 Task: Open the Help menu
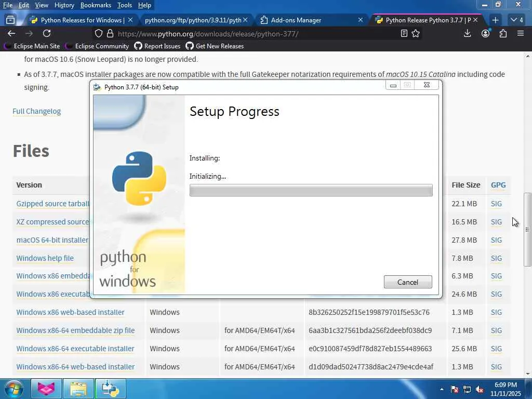click(144, 5)
